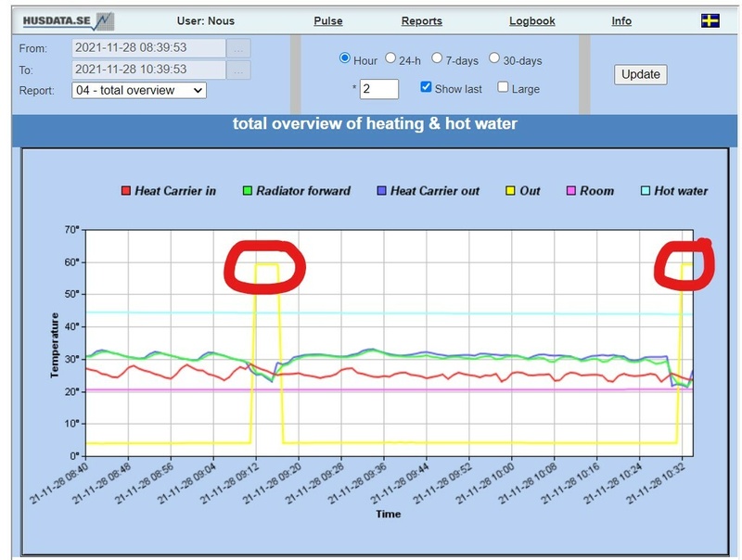This screenshot has height=560, width=742.
Task: Open date picker beside From field
Action: (238, 48)
